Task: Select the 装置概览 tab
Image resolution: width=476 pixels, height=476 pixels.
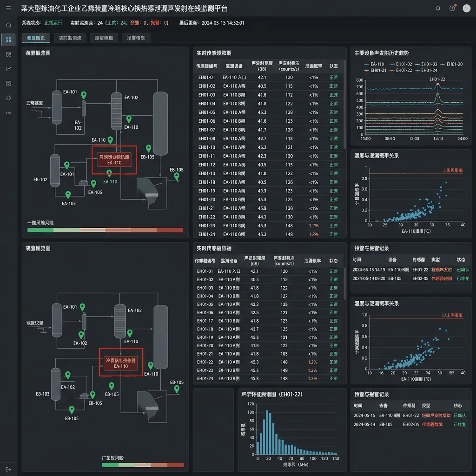Action: point(36,38)
